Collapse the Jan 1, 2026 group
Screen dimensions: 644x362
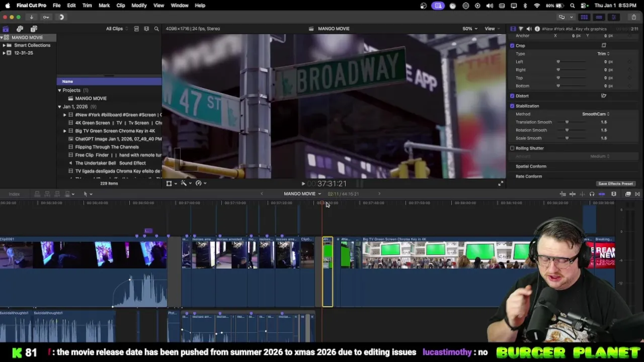coord(59,107)
